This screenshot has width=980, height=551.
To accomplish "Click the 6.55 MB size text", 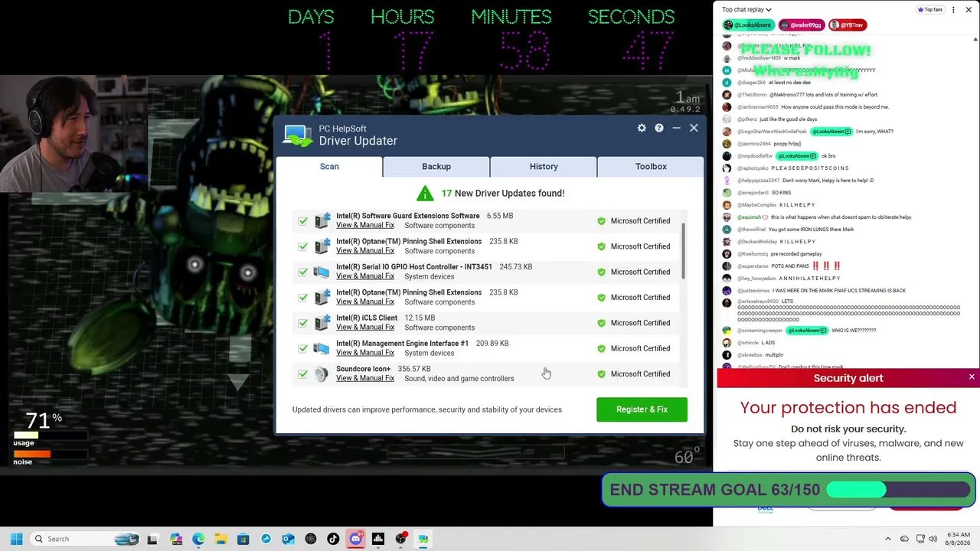I will click(x=500, y=216).
